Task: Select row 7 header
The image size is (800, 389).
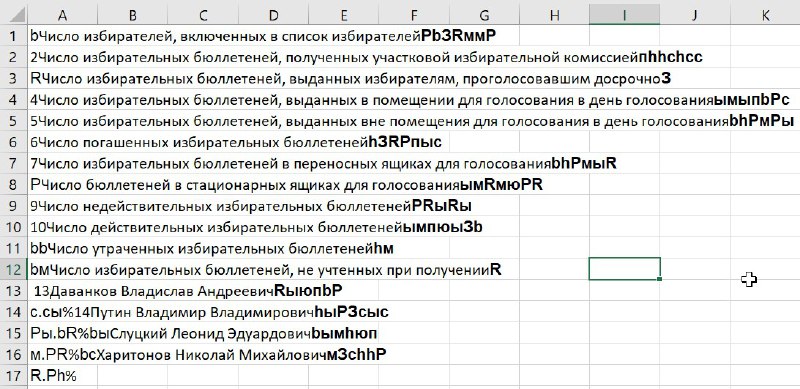Action: [x=13, y=163]
